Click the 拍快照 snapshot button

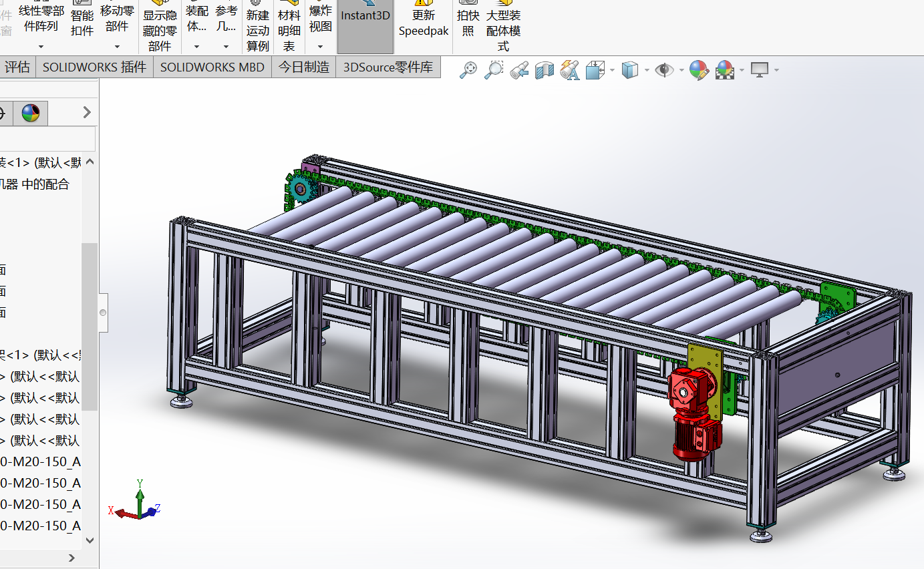[468, 20]
